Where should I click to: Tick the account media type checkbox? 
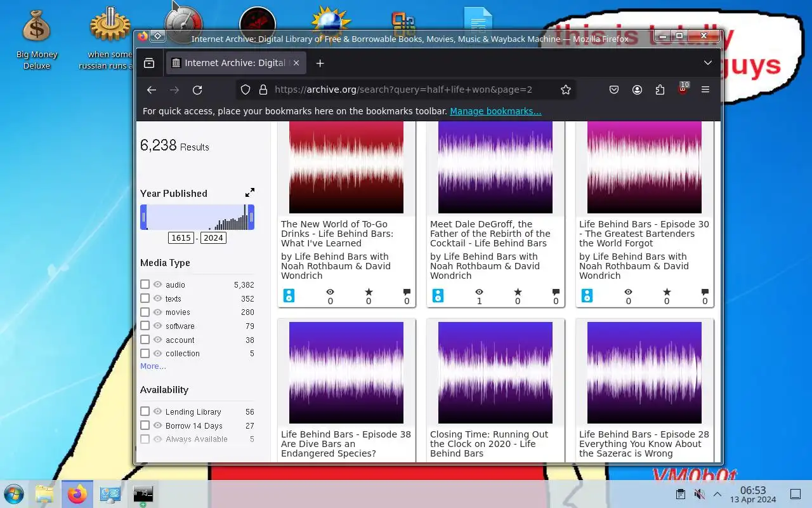pos(145,340)
